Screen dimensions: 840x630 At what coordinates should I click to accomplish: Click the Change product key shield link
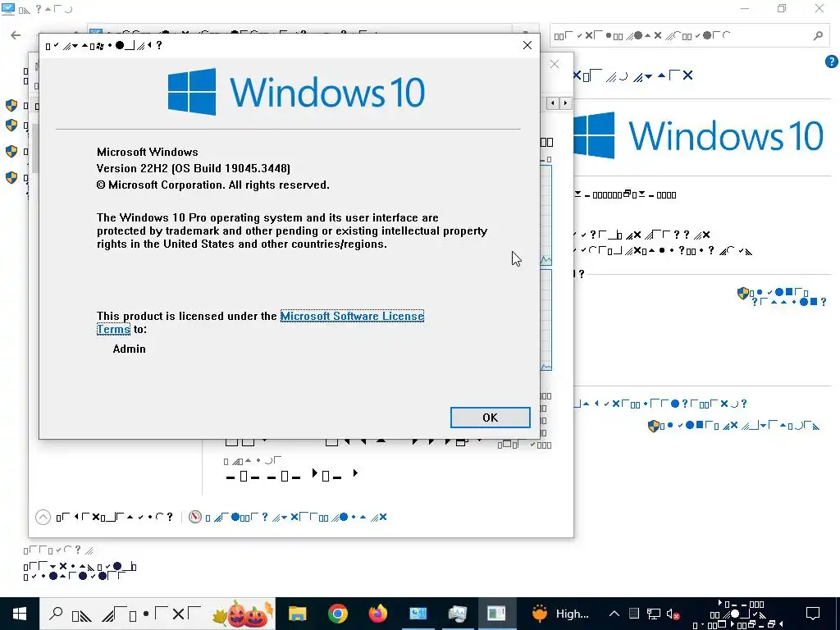(733, 426)
